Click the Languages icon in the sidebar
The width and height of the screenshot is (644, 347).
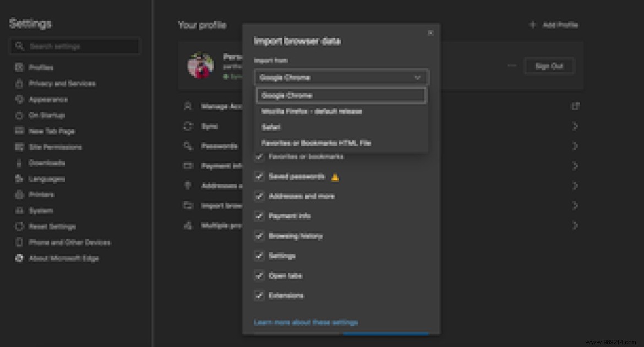[19, 179]
